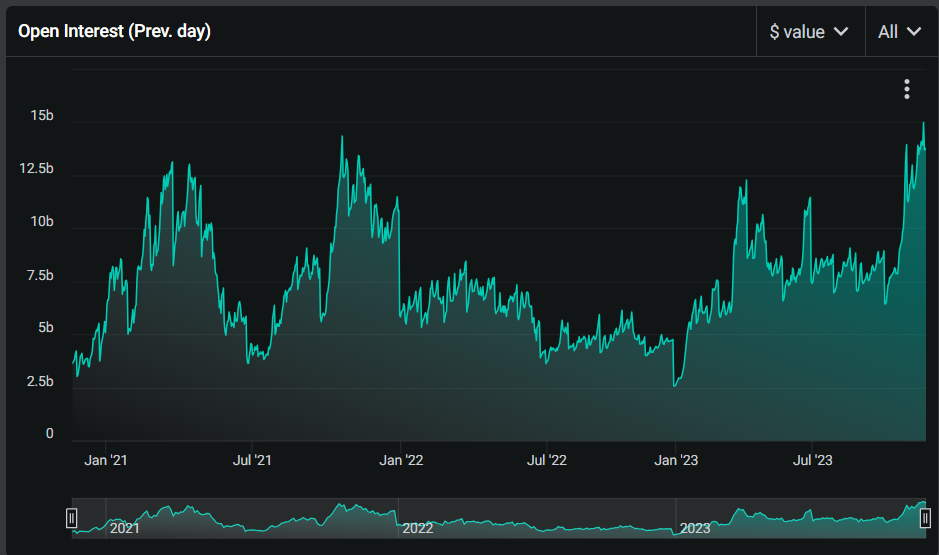The height and width of the screenshot is (555, 939).
Task: Select the Jul '22 x-axis label
Action: pos(547,461)
